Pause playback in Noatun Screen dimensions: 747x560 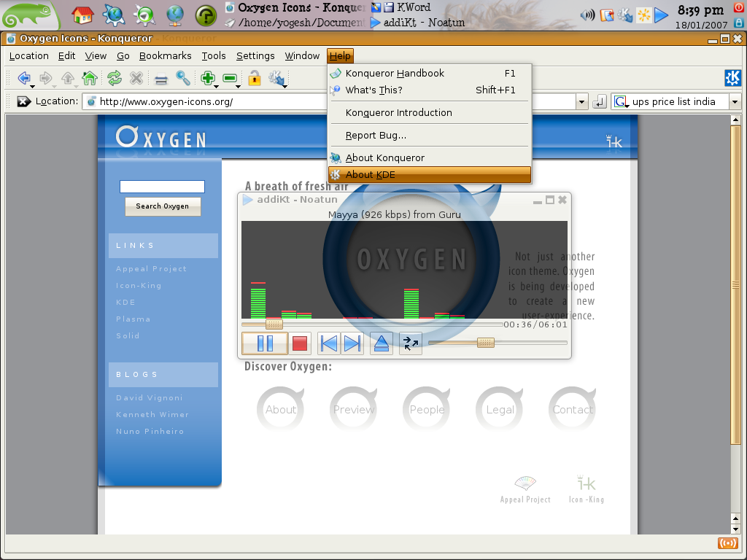[x=265, y=343]
